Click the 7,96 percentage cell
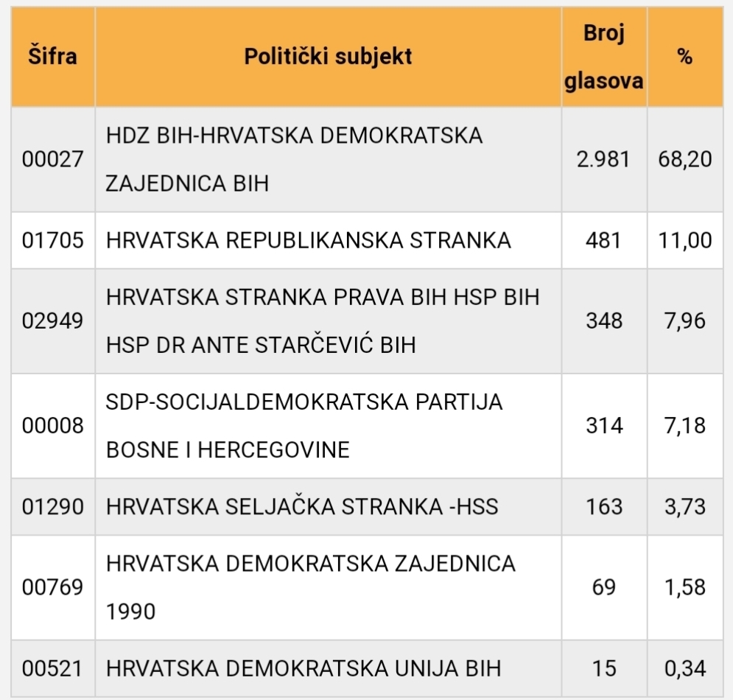 (685, 321)
